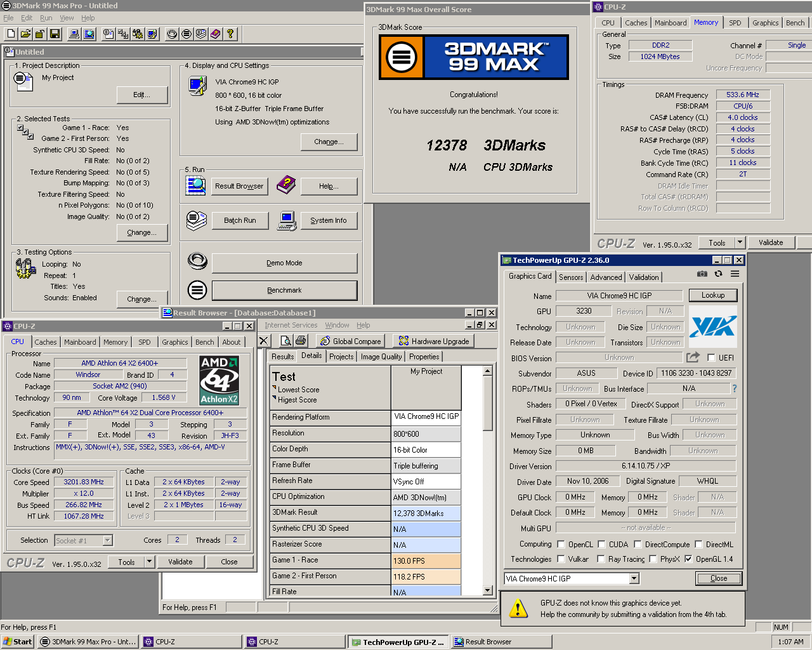Toggle the OpenGL 1.4 checkbox
Screen dimensions: 812x650
688,559
